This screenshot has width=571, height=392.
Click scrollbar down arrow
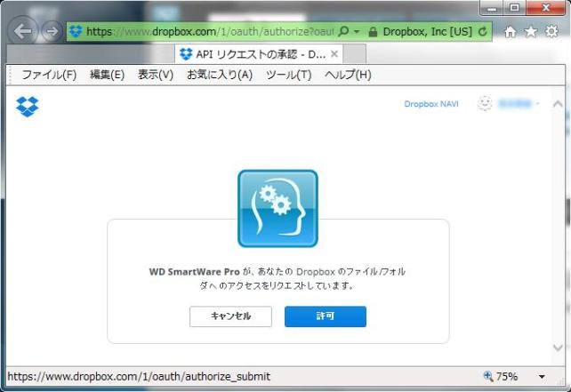[x=558, y=348]
